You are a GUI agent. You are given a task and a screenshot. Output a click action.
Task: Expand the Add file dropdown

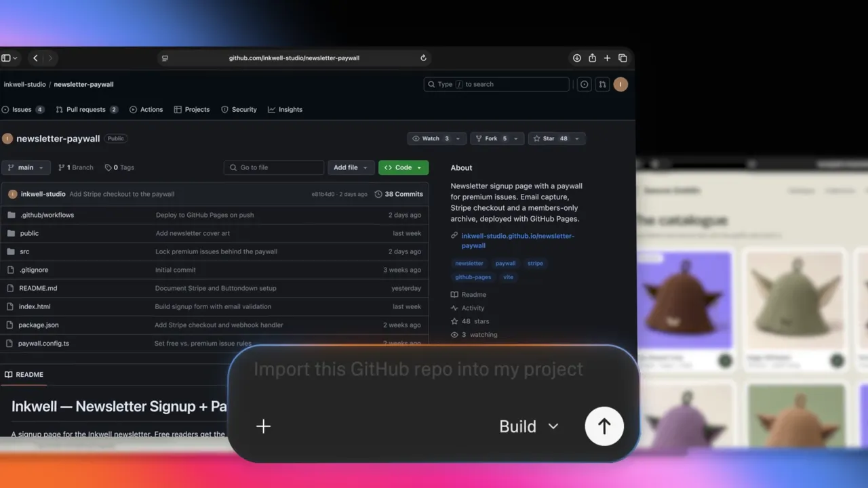point(350,167)
